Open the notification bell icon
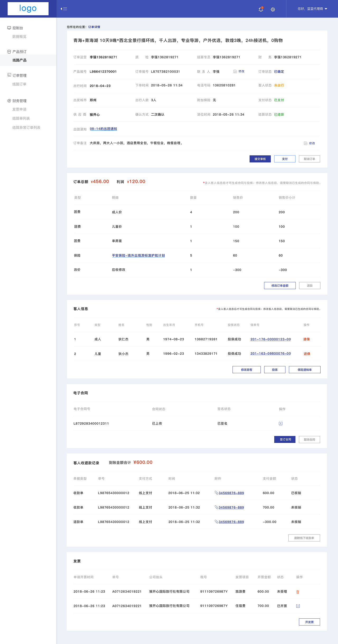Screen dimensions: 338x644 (x=261, y=9)
